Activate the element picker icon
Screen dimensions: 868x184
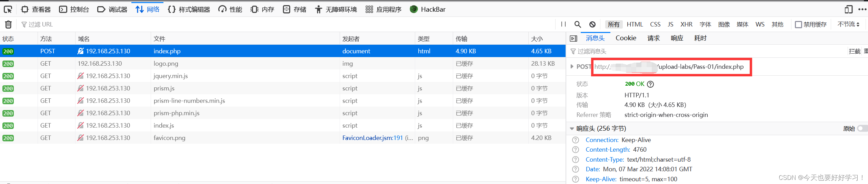click(8, 9)
